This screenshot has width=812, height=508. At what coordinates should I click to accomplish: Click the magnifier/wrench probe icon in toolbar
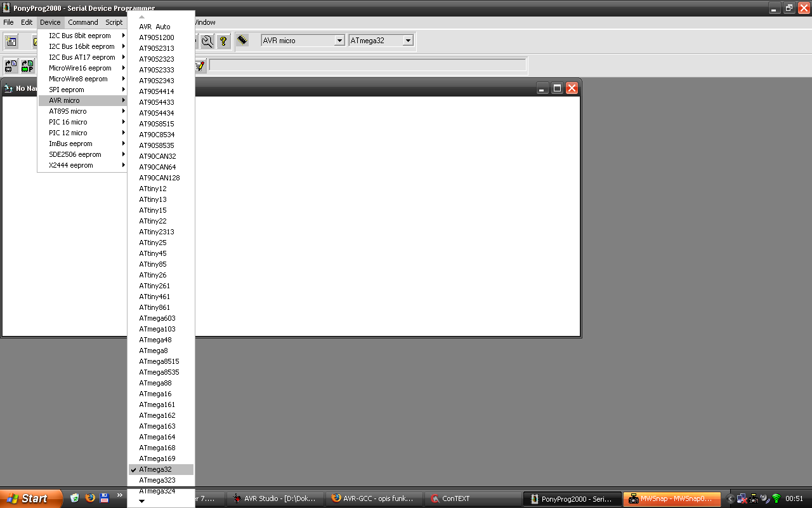click(207, 42)
